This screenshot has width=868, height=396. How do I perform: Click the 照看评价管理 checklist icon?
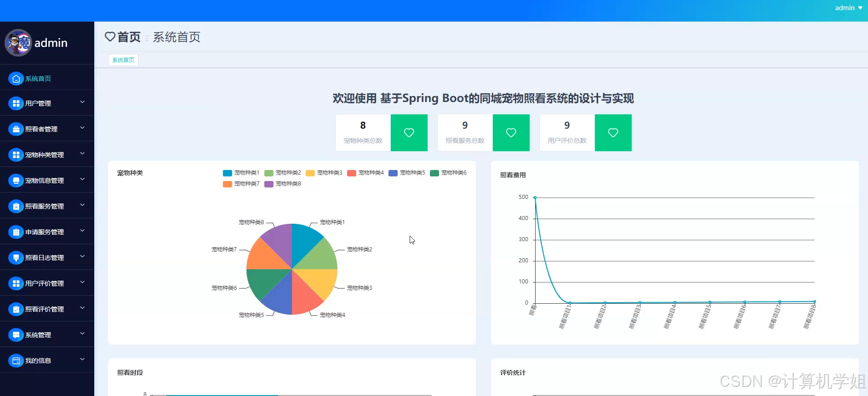[16, 309]
